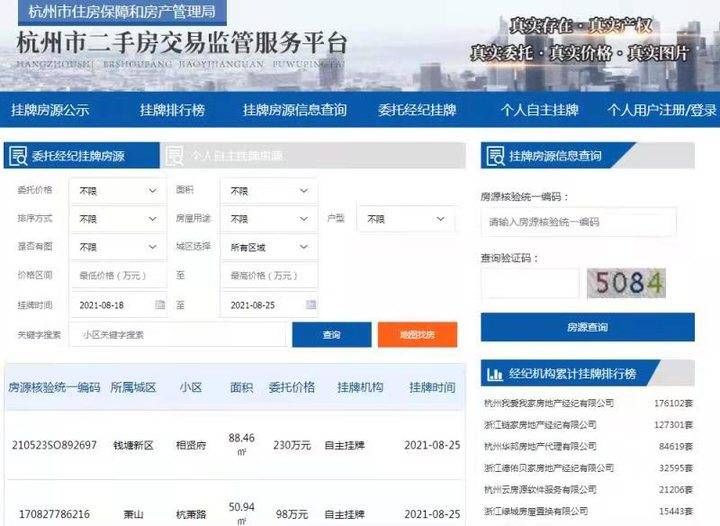720x526 pixels.
Task: Click the 所属城区 column header
Action: point(133,388)
